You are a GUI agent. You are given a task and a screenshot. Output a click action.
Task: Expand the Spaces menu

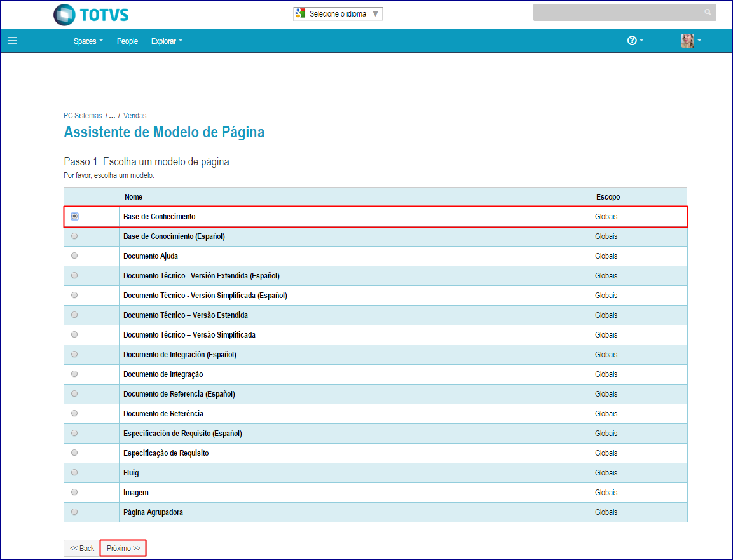click(x=88, y=41)
